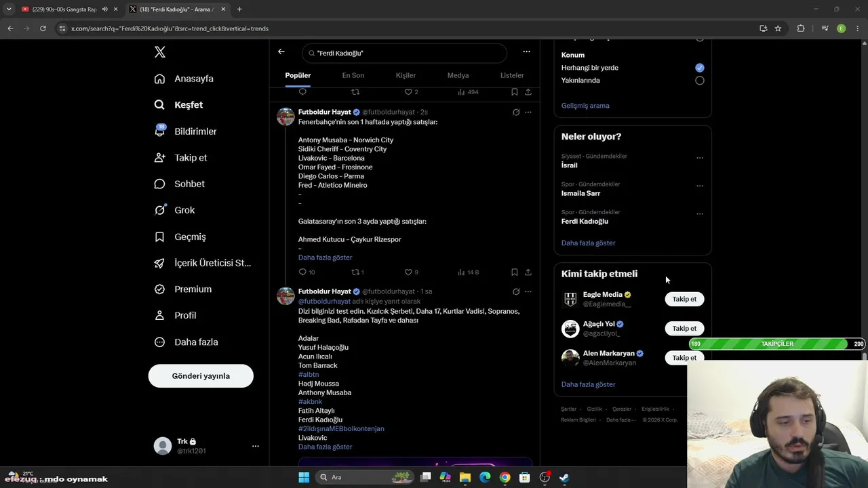Go back using the search page arrow

click(281, 52)
